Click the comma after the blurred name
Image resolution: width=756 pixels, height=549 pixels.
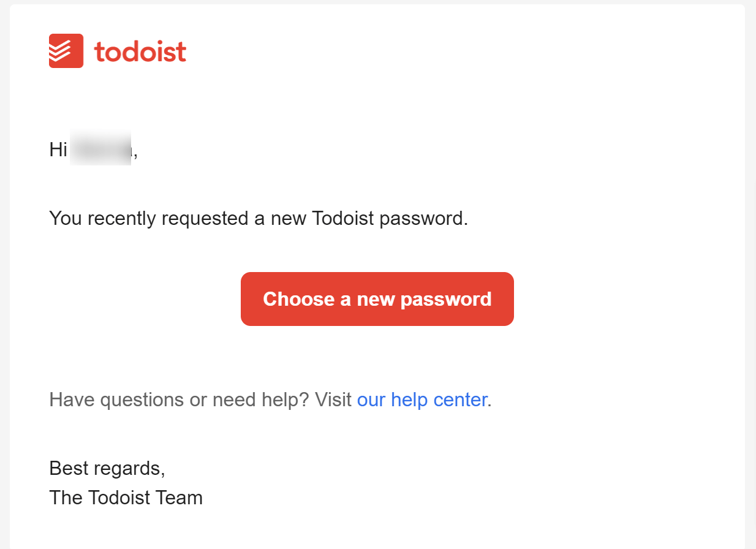tap(135, 153)
